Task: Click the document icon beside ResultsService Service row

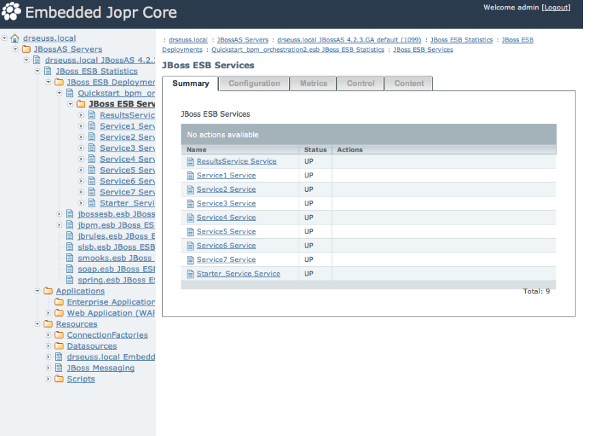Action: [x=189, y=161]
